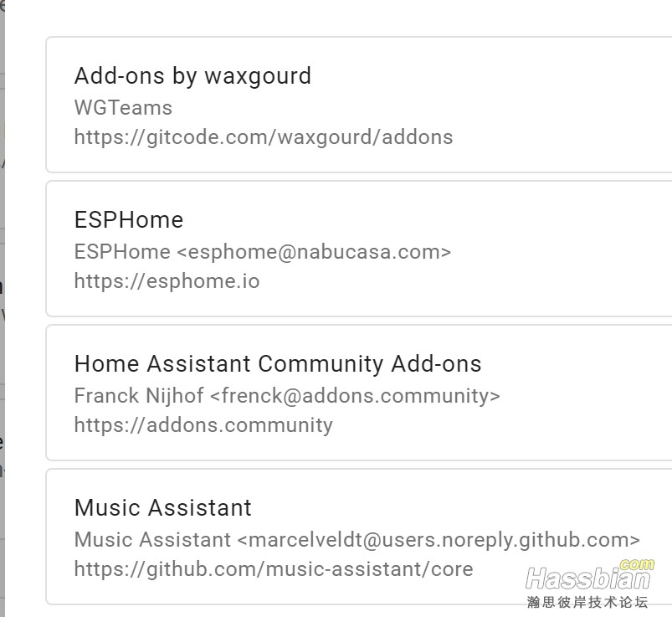Screen dimensions: 672x617
Task: Click the yellow .com badge on Hassbian logo
Action: (x=637, y=563)
